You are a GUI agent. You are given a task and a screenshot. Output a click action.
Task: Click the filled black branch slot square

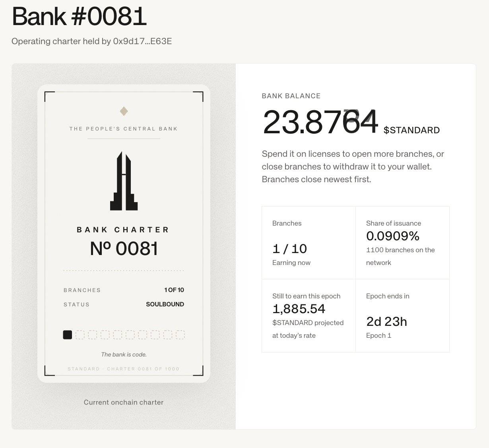(68, 335)
